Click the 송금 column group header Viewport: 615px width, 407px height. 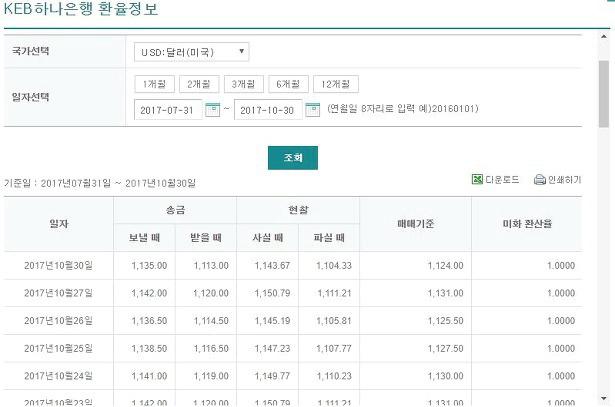tap(175, 210)
